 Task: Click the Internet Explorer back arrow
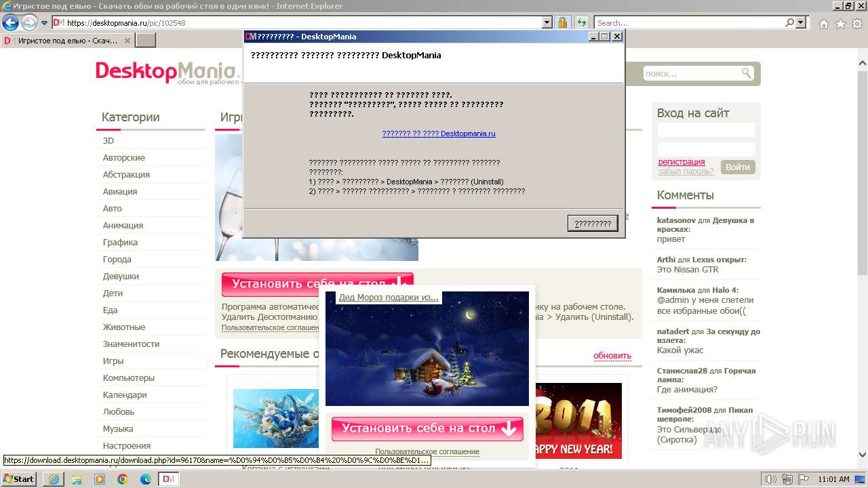[11, 22]
